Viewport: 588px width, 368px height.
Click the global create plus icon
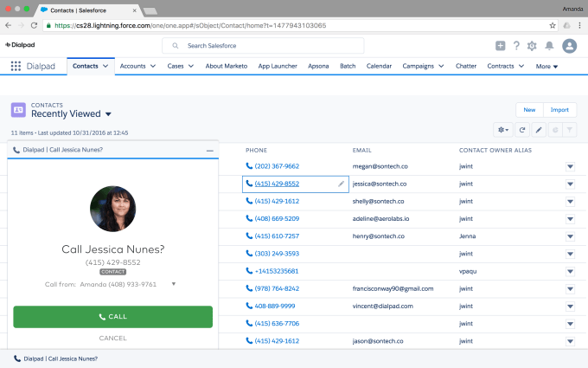500,46
